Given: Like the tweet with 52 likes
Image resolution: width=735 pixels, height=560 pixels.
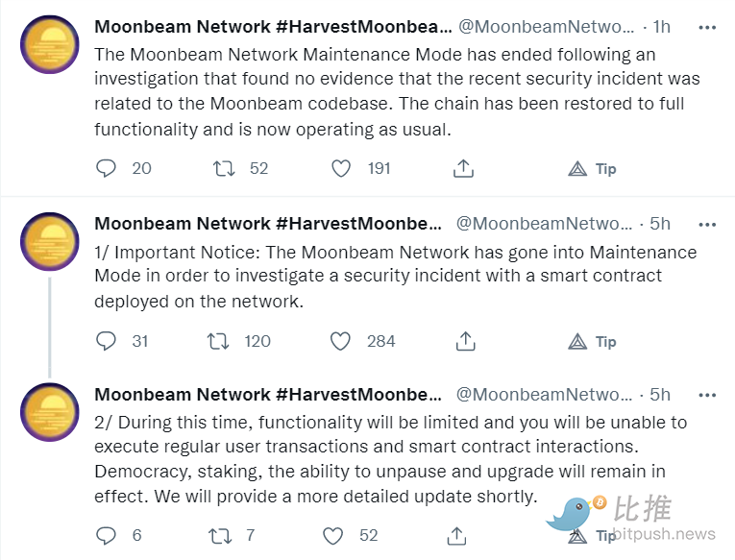Looking at the screenshot, I should [x=333, y=536].
